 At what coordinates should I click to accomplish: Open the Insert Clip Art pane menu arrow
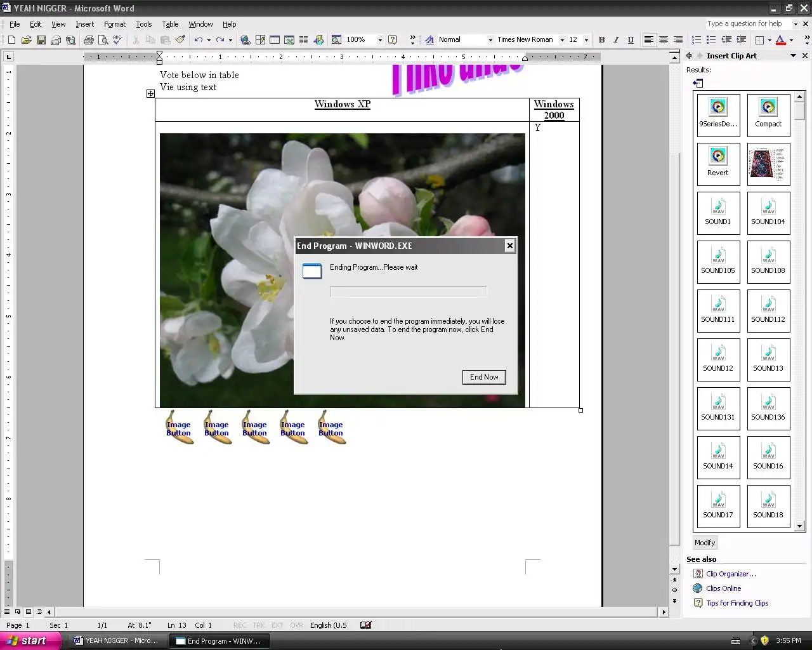pos(793,56)
